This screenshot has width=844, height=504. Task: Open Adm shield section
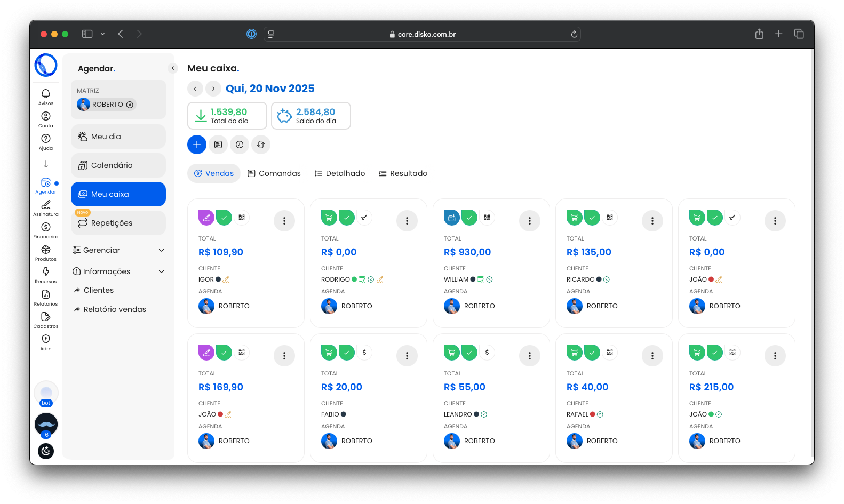click(46, 342)
